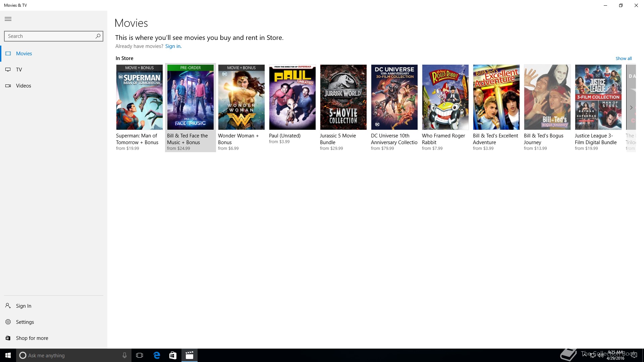Click title text 'Paul (Unrated)'
The image size is (644, 362).
point(285,136)
